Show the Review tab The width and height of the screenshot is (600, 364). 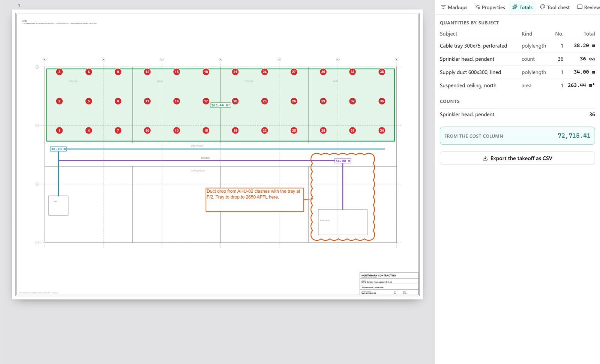[588, 7]
